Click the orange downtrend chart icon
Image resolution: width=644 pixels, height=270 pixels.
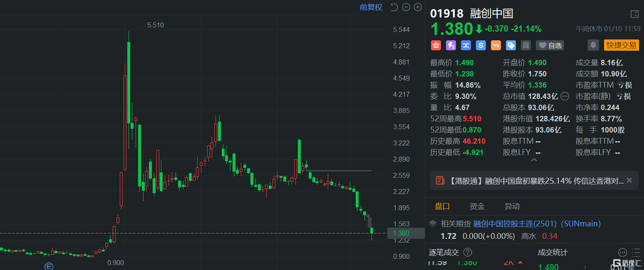pos(495,45)
